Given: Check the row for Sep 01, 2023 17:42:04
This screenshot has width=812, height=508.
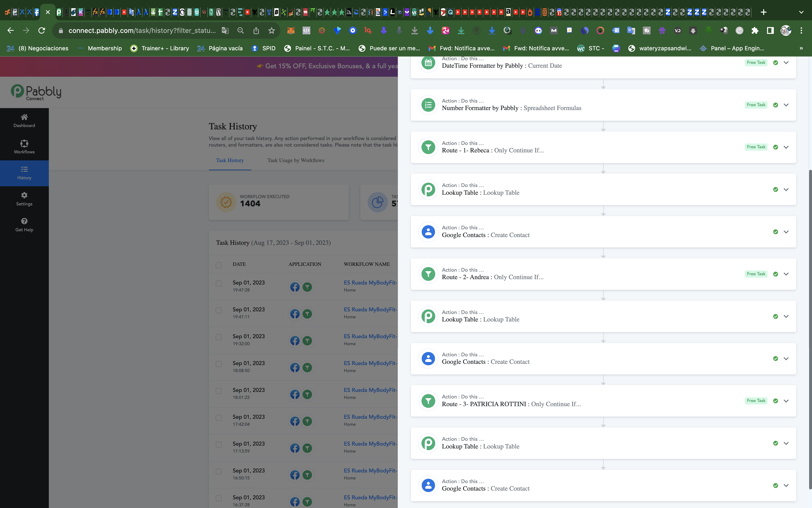Looking at the screenshot, I should pos(219,418).
